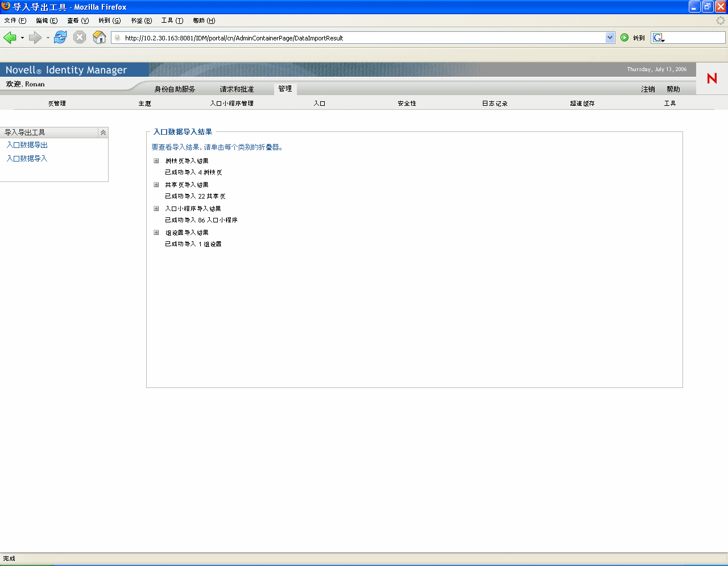Click the text 已成功导入 22 共享页
Viewport: 728px width, 566px height.
tap(196, 196)
